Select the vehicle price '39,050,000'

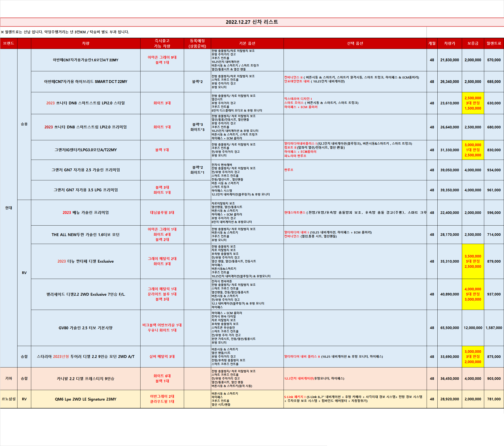[449, 170]
